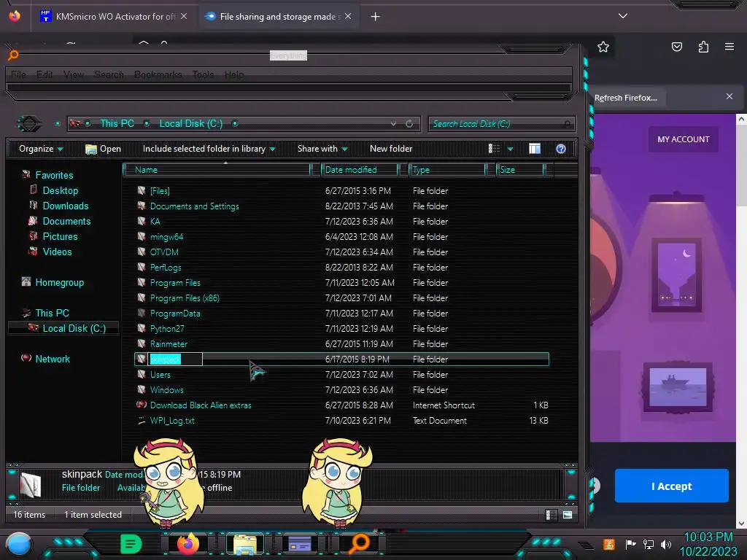Switch to details view icon in status bar
Image resolution: width=747 pixels, height=560 pixels.
point(551,515)
